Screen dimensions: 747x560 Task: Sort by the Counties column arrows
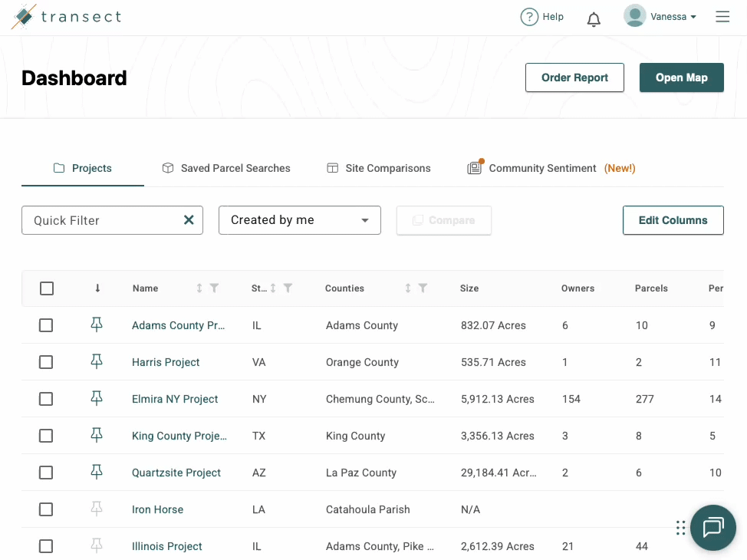coord(408,288)
